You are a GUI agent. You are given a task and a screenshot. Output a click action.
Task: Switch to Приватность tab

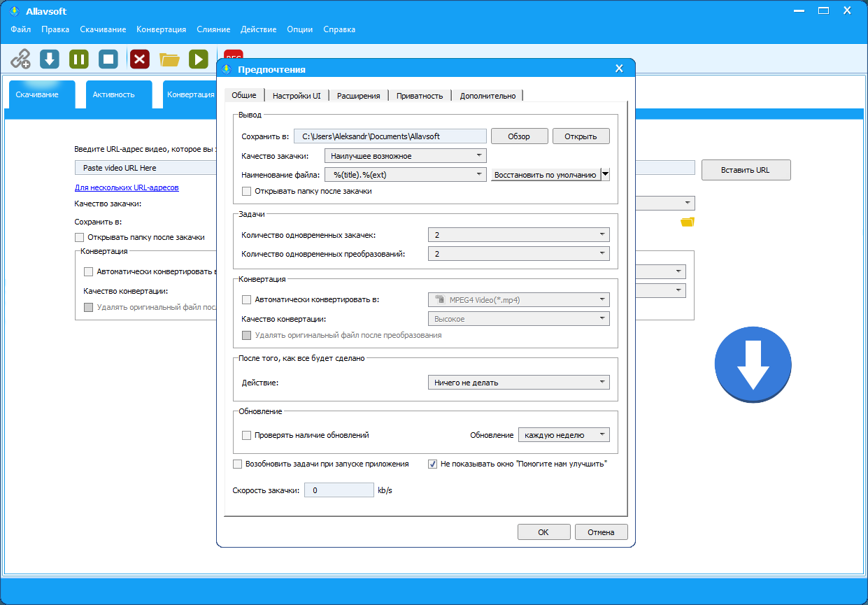(420, 96)
